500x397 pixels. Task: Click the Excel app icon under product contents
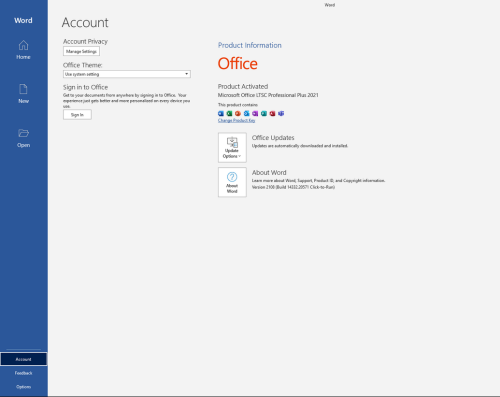pyautogui.click(x=229, y=113)
